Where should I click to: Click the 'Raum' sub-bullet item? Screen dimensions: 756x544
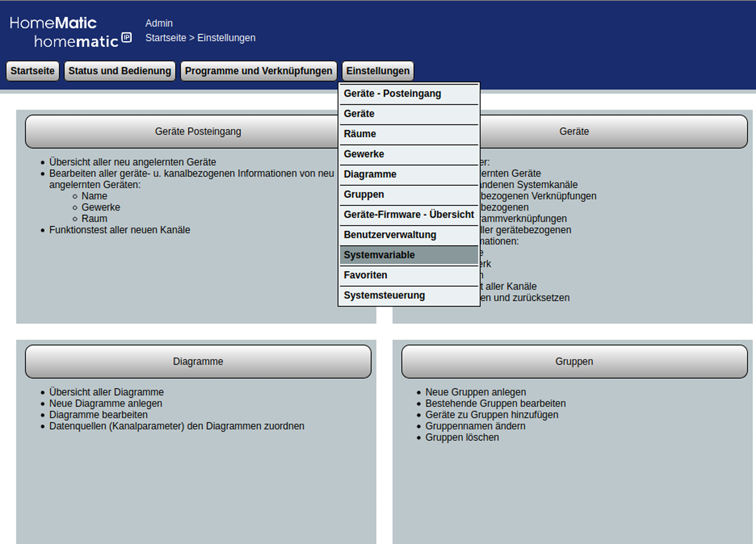coord(94,219)
